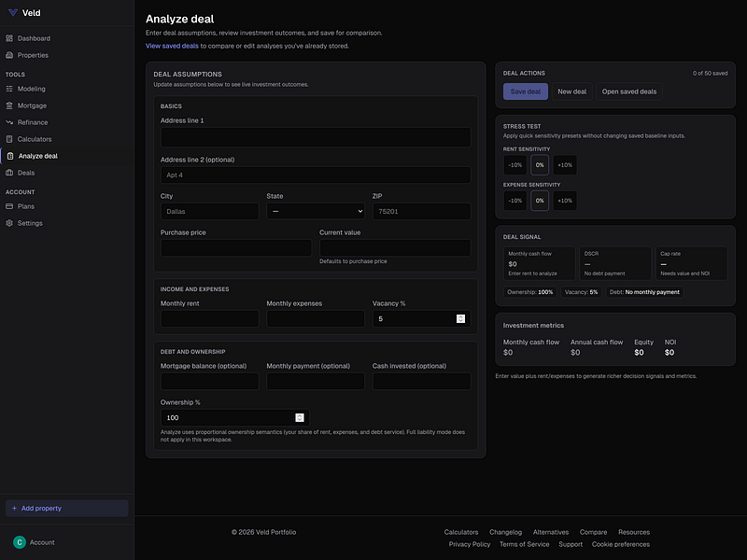Click the Monthly payment field
The width and height of the screenshot is (747, 560).
point(316,382)
